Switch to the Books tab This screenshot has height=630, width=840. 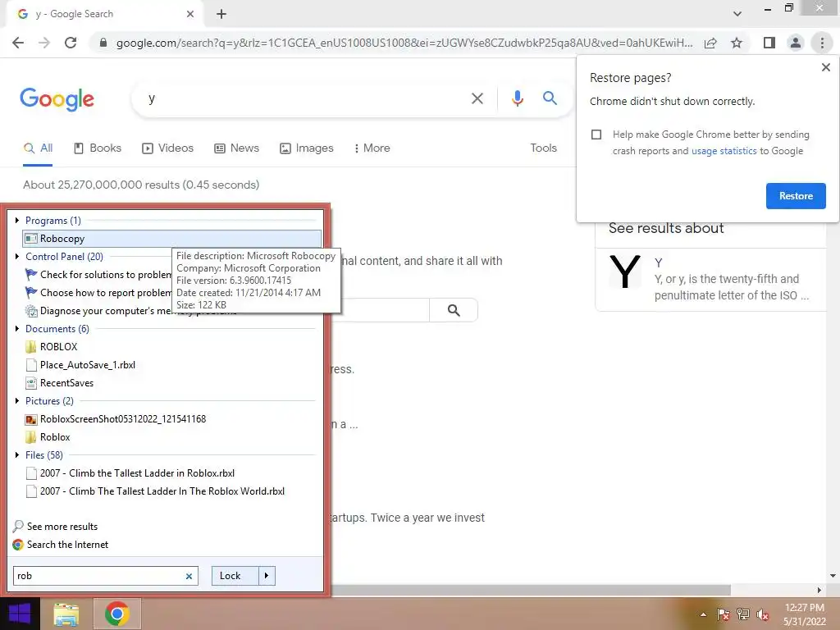click(98, 148)
